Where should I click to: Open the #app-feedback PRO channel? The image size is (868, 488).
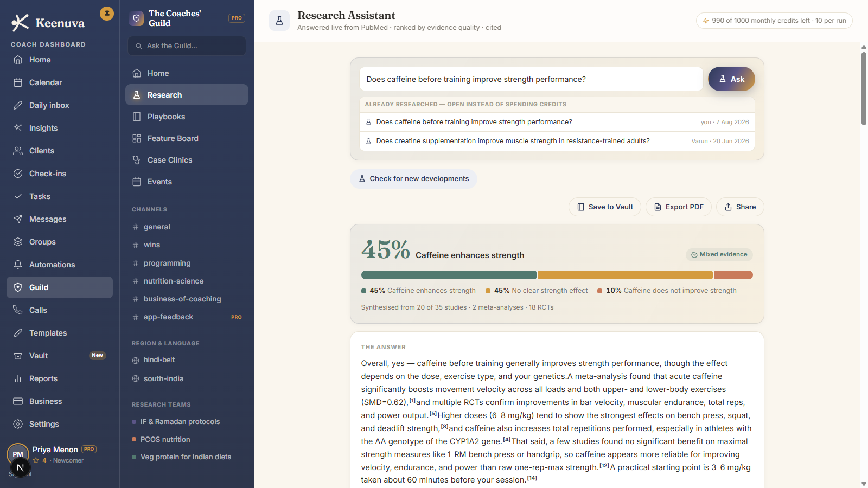[187, 317]
